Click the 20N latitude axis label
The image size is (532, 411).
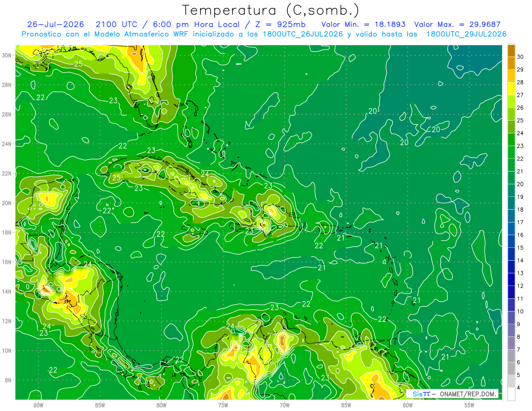coord(7,203)
